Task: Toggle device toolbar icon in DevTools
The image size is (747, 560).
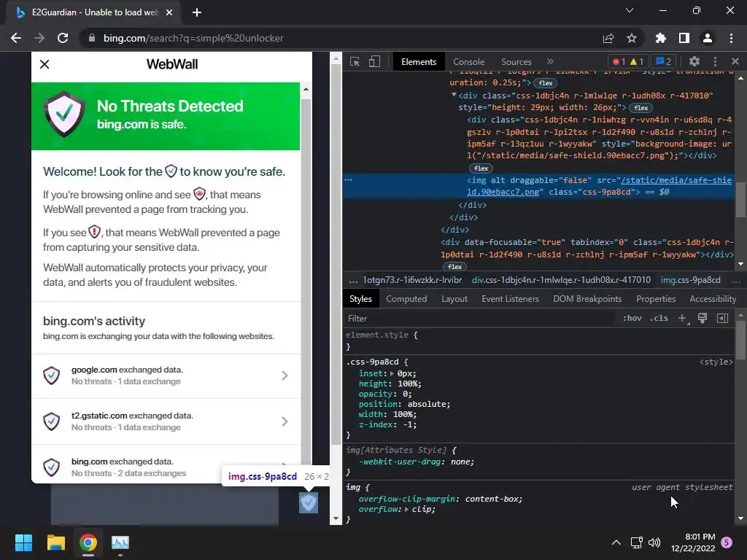Action: click(x=374, y=61)
